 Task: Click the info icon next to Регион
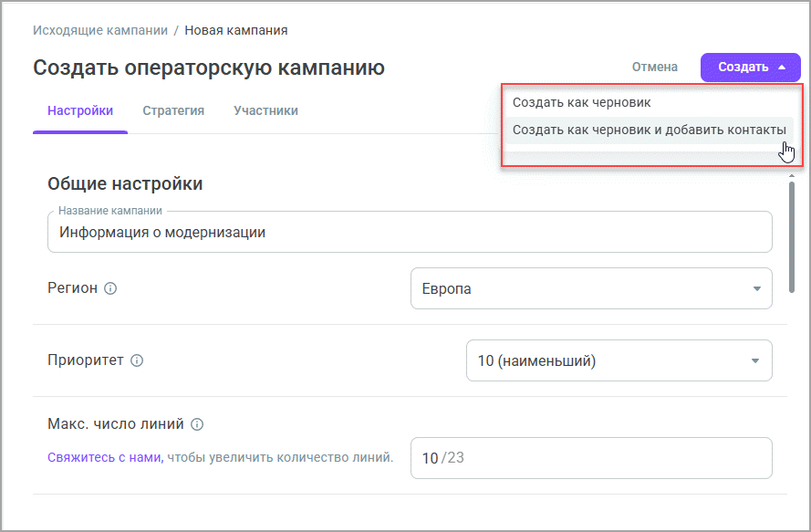point(110,288)
